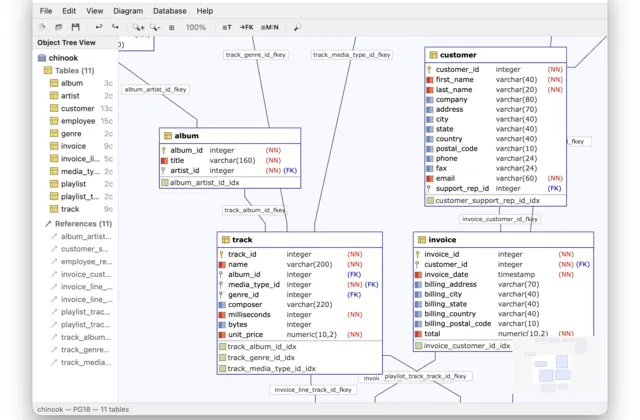Screen dimensions: 640x420
Task: Collapse the Tables (11) tree group
Action: [69, 71]
